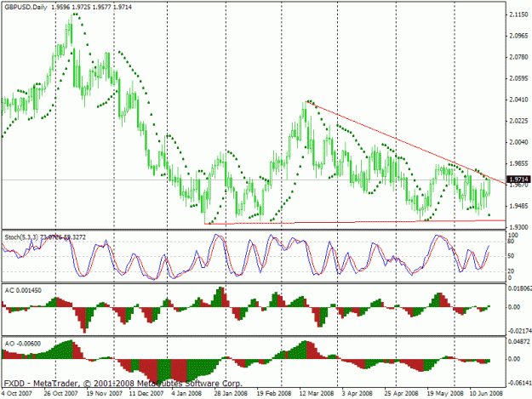Image resolution: width=532 pixels, height=399 pixels.
Task: Click the 2.0595 price axis value
Action: [518, 78]
